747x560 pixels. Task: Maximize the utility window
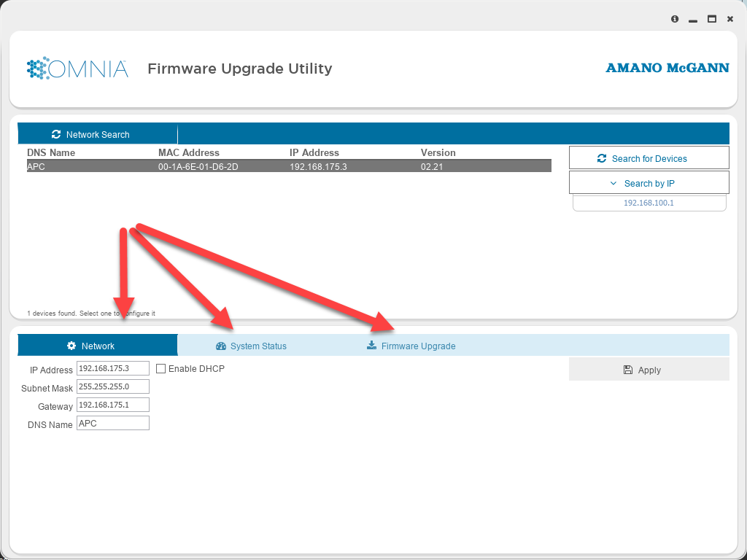[x=712, y=19]
